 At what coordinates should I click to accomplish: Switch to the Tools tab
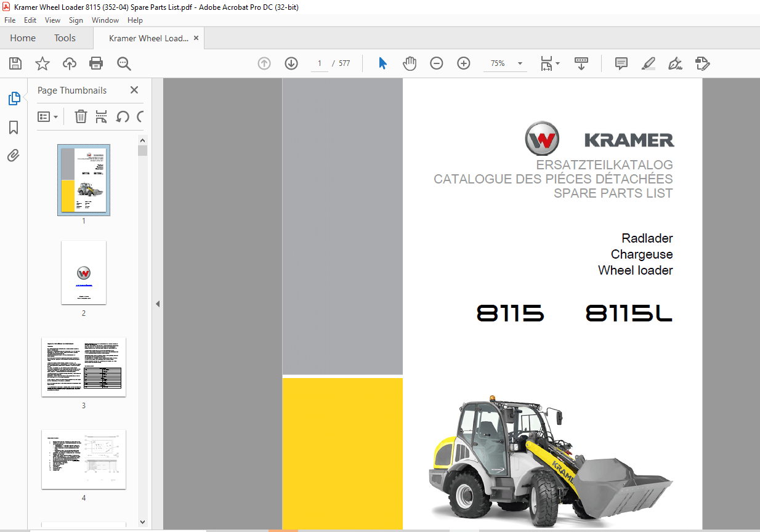point(64,38)
